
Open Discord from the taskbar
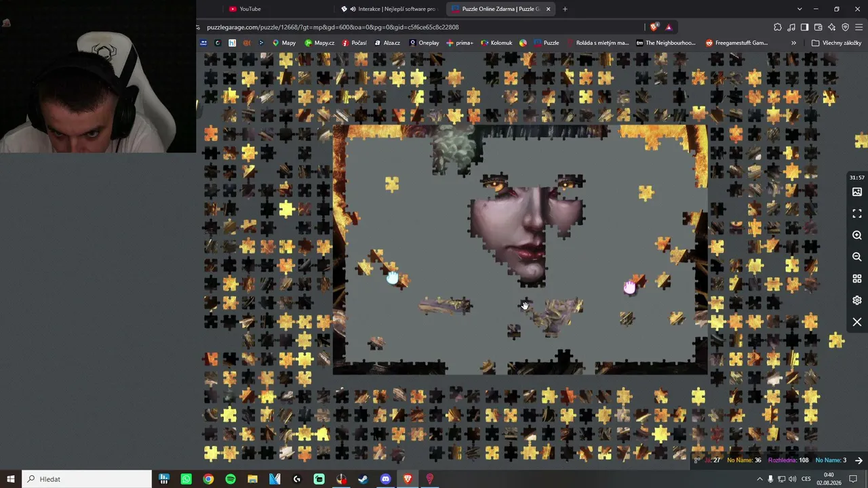tap(386, 479)
